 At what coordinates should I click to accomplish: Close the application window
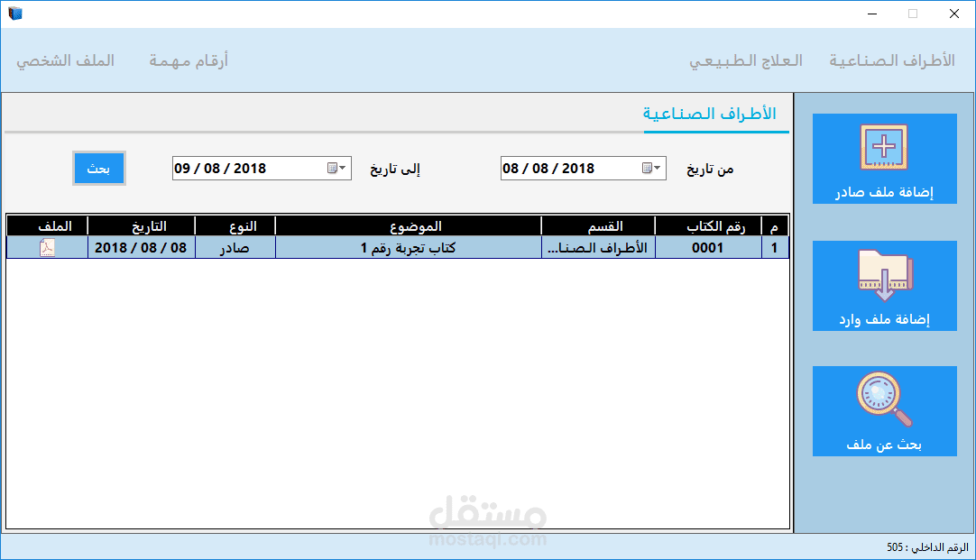(954, 14)
